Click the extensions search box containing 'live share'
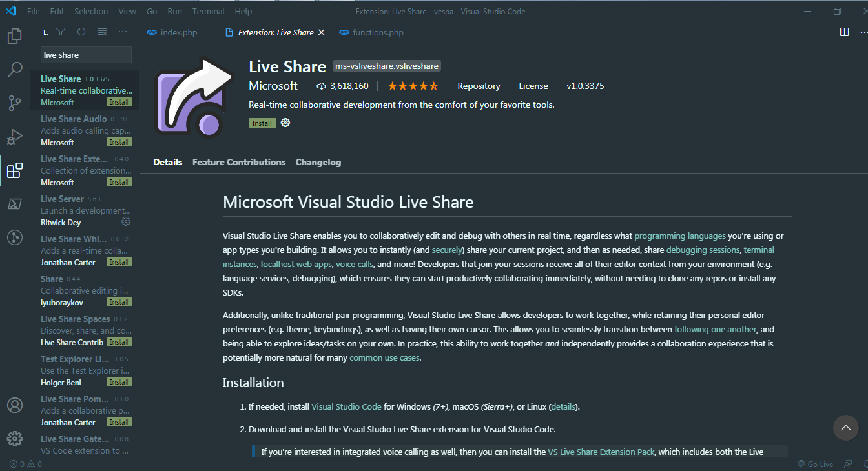Viewport: 868px width, 471px height. (86, 55)
